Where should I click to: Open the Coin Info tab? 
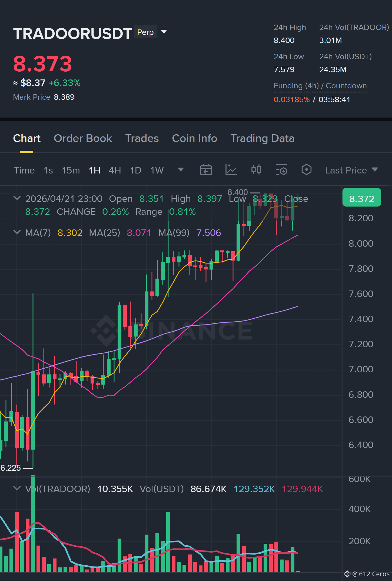point(195,138)
